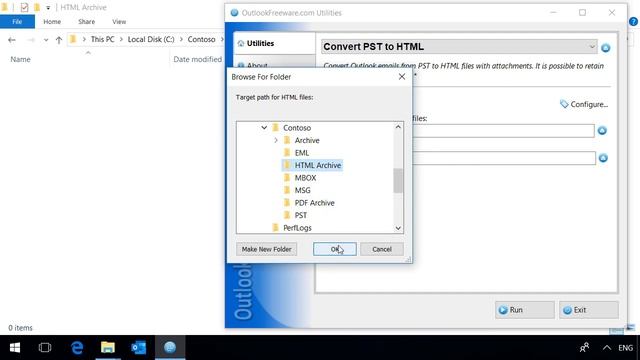Screen dimensions: 640x360
Task: Click Configure link with tag icon
Action: click(x=584, y=104)
